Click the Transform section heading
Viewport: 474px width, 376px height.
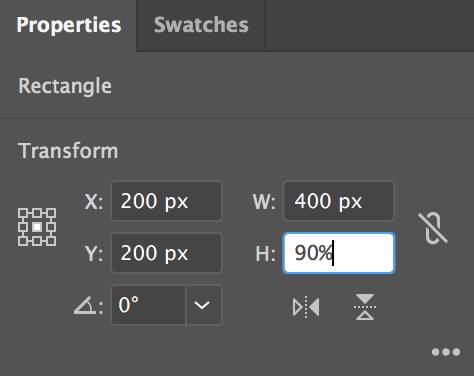pyautogui.click(x=68, y=151)
